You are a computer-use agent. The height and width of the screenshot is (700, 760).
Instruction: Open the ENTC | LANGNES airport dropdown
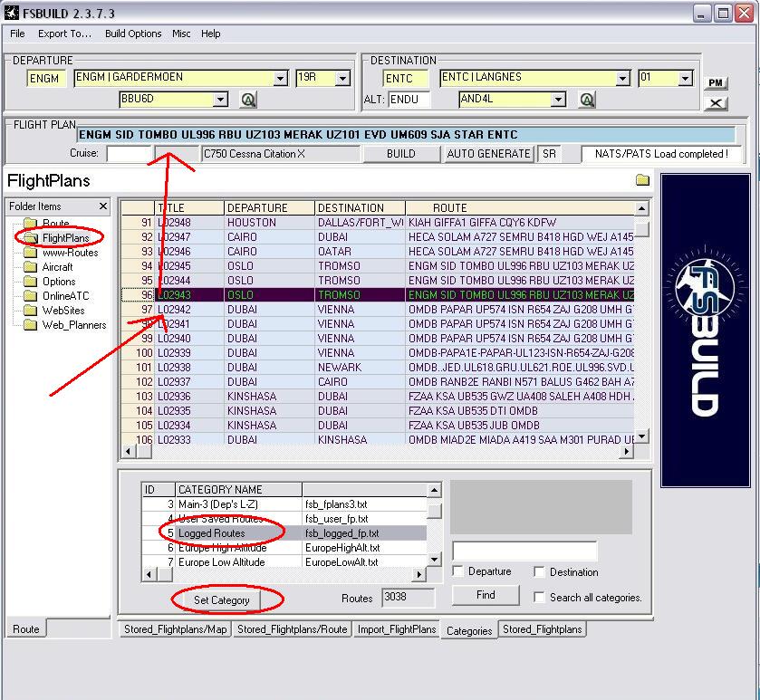pos(622,78)
